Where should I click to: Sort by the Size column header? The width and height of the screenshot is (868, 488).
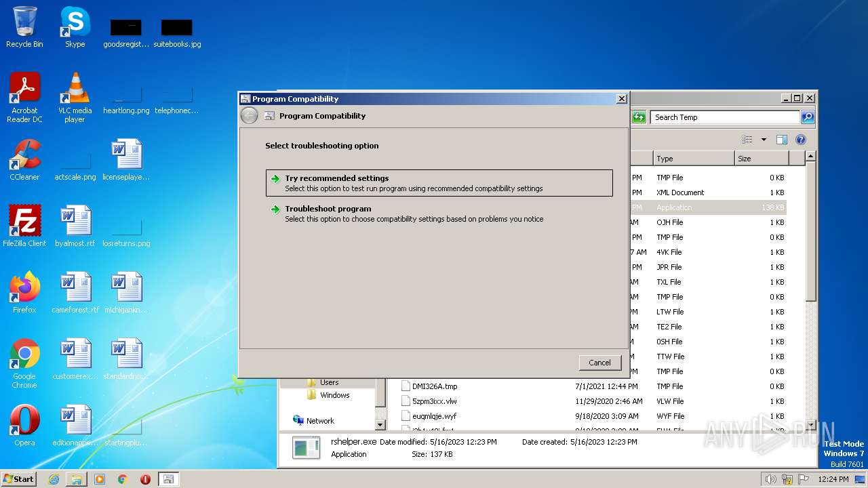pos(762,159)
